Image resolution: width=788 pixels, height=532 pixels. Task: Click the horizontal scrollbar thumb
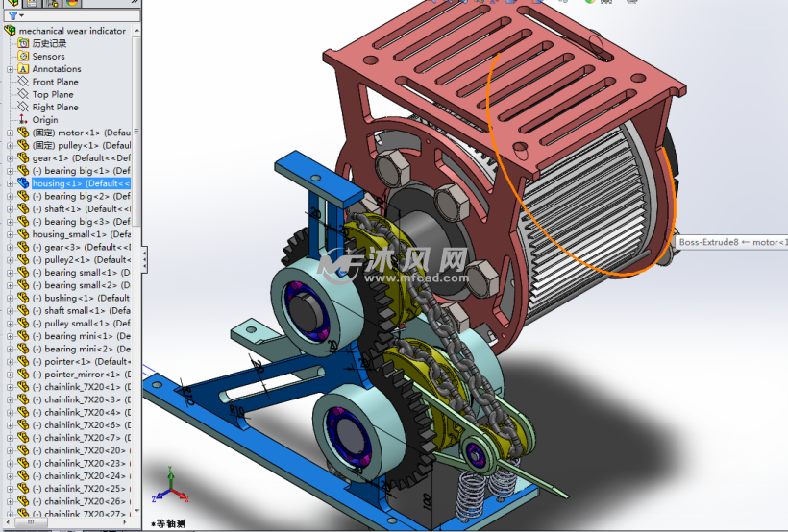tap(31, 522)
